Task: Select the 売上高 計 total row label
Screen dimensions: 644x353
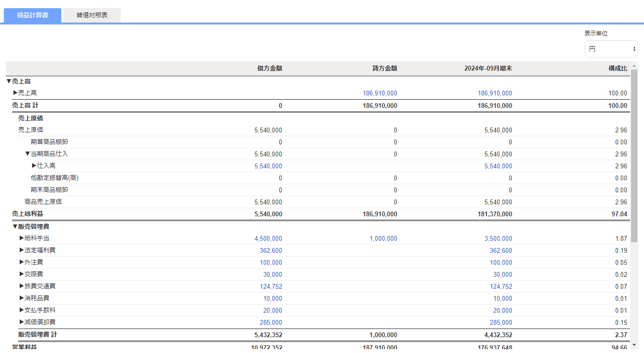Action: (x=25, y=106)
